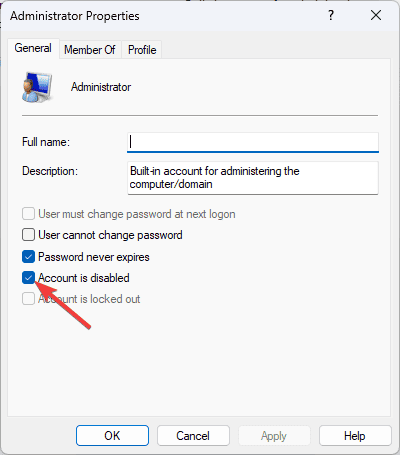Click the Administrator account name label
Screen dimensions: 400x455
[101, 87]
